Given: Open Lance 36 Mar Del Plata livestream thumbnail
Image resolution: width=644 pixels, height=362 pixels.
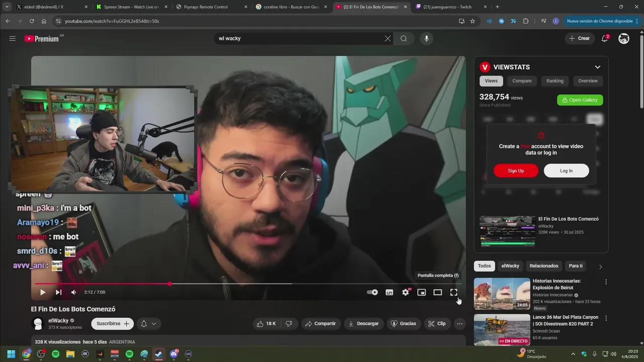Looking at the screenshot, I should [x=502, y=330].
